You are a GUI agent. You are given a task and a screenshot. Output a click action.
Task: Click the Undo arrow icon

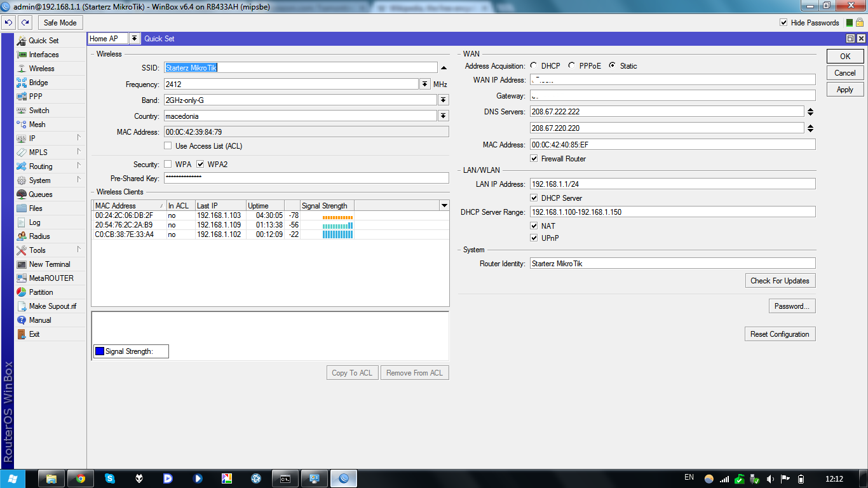pos(9,23)
